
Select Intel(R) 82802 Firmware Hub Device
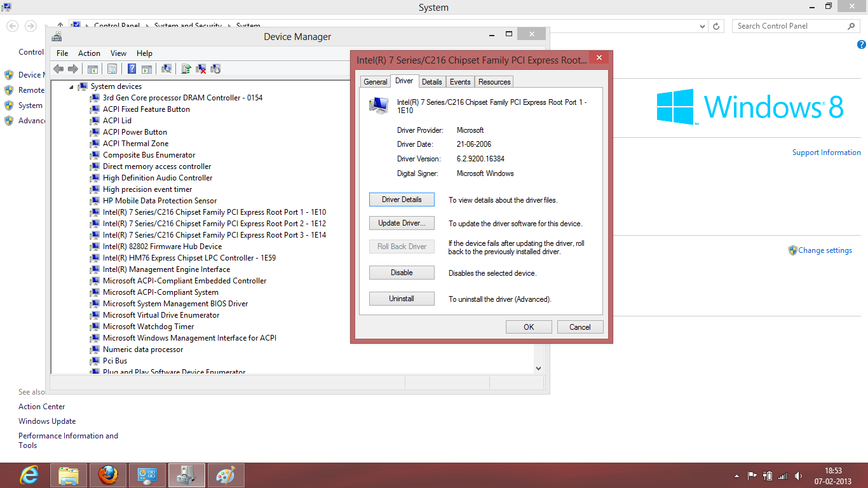162,247
